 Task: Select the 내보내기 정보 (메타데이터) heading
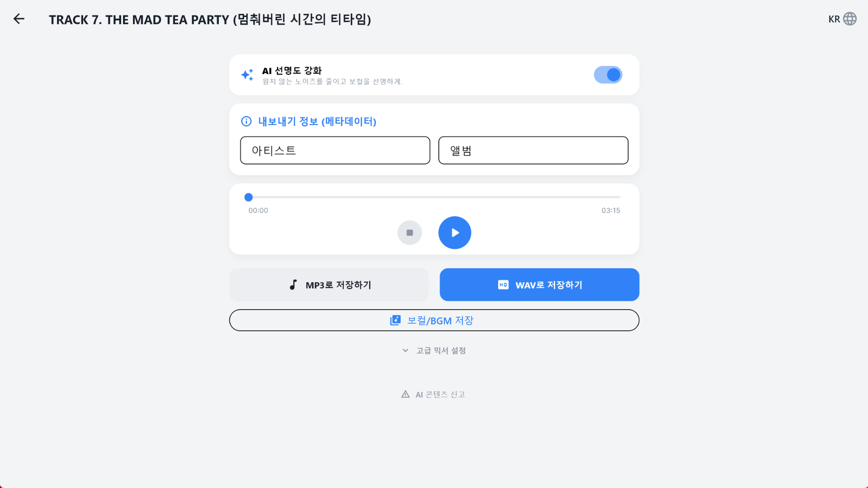[x=316, y=121]
